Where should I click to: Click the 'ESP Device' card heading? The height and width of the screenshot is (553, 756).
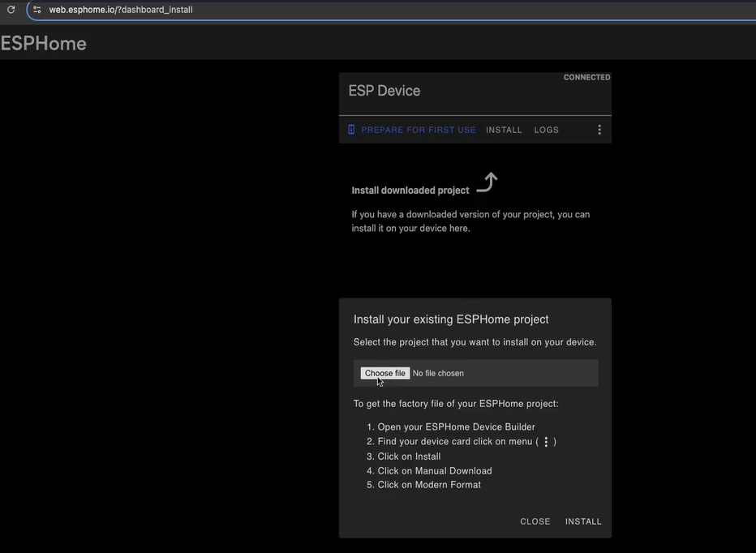click(384, 91)
